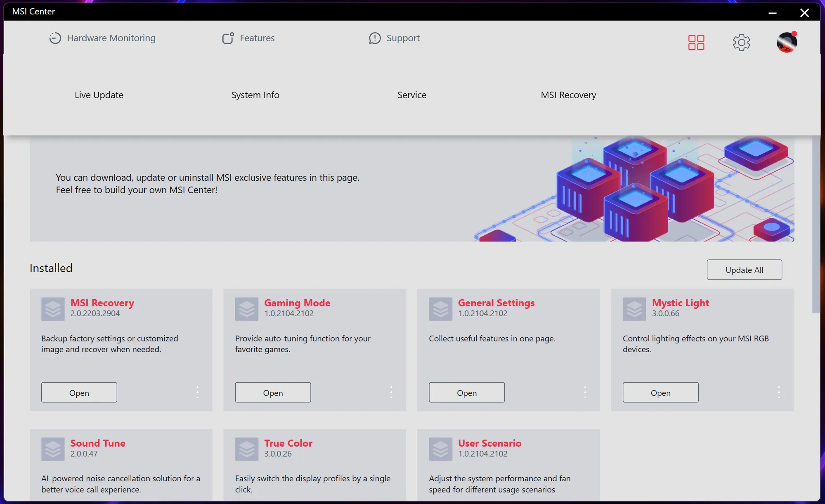Toggle user profile icon menu
The image size is (825, 504).
(x=786, y=41)
